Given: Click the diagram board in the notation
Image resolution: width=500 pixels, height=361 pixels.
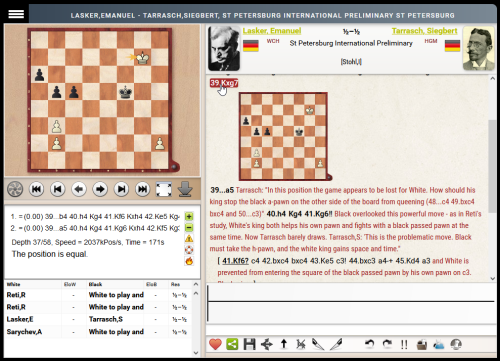Looking at the screenshot, I should click(x=283, y=136).
